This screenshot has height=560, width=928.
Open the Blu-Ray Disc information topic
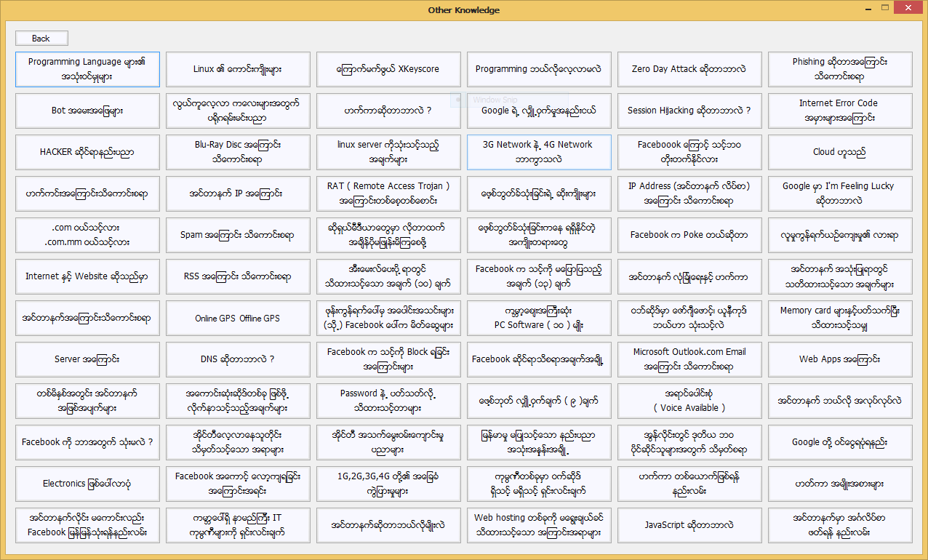tap(238, 152)
